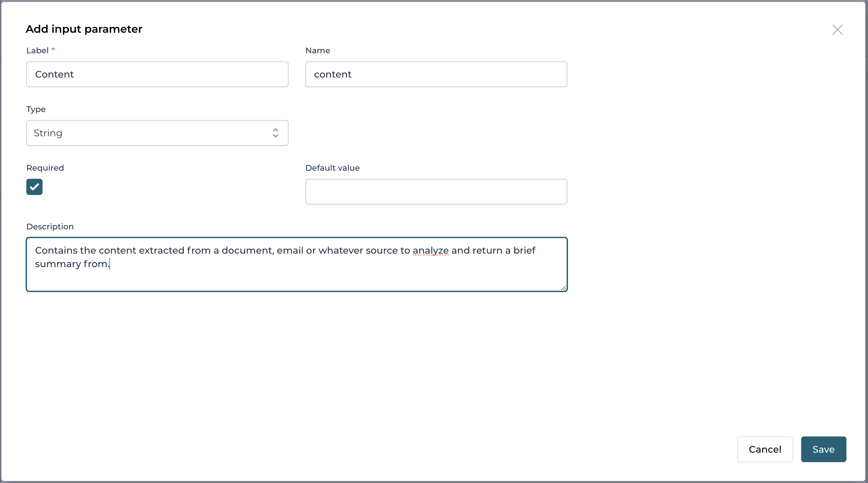868x483 pixels.
Task: Click the red required asterisk
Action: pos(53,50)
